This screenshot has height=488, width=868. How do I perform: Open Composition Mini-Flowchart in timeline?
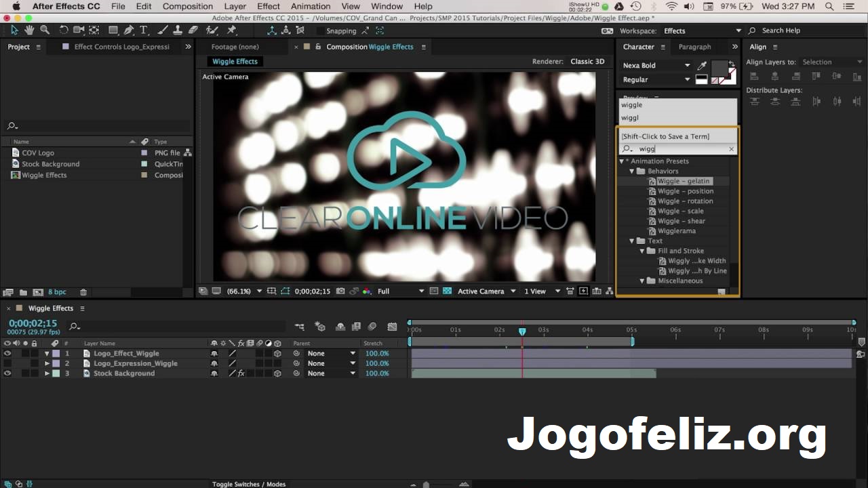coord(300,327)
